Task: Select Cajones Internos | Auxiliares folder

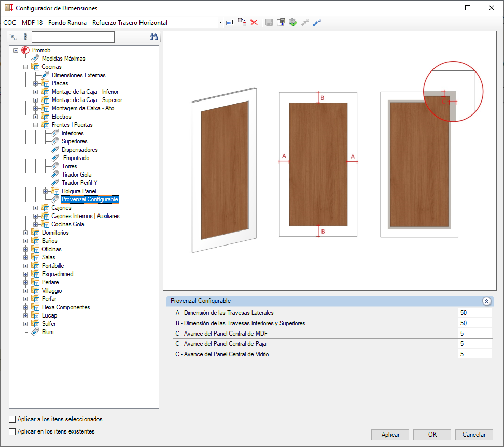Action: pos(86,216)
